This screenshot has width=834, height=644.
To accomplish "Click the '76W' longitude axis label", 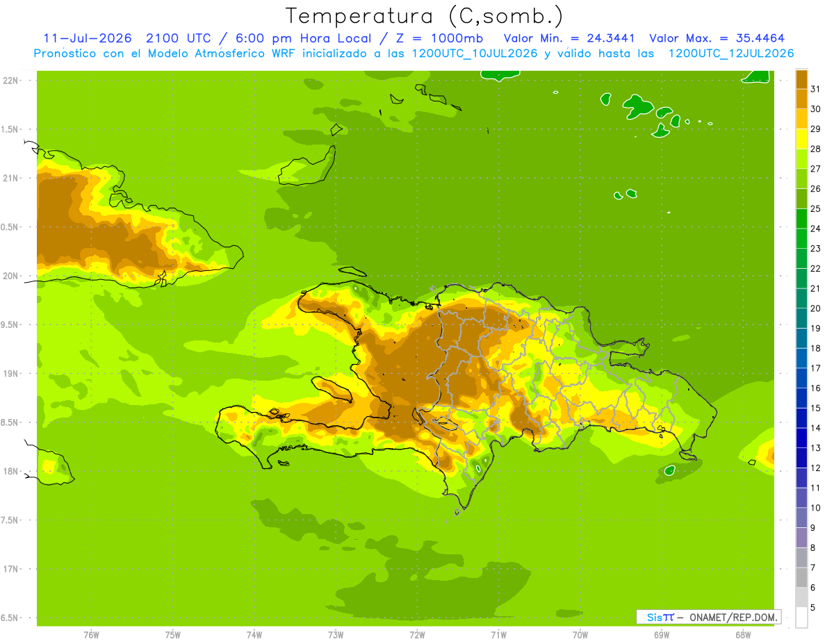I will point(91,634).
